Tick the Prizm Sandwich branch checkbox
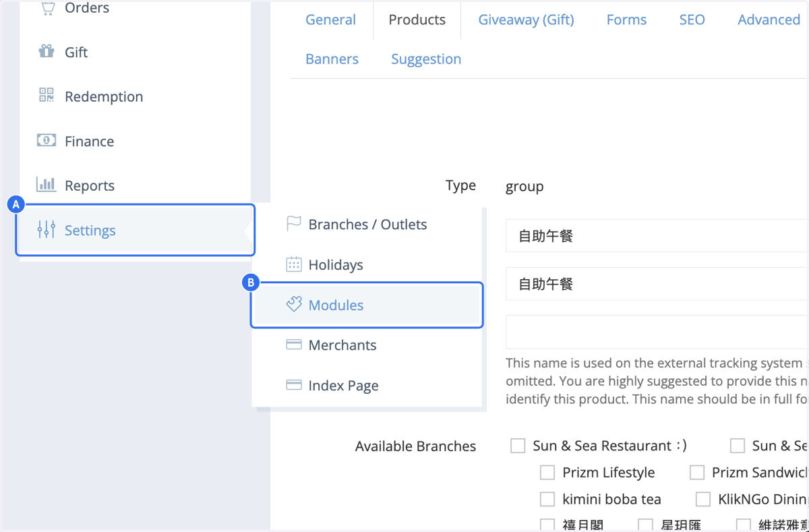 pos(697,473)
